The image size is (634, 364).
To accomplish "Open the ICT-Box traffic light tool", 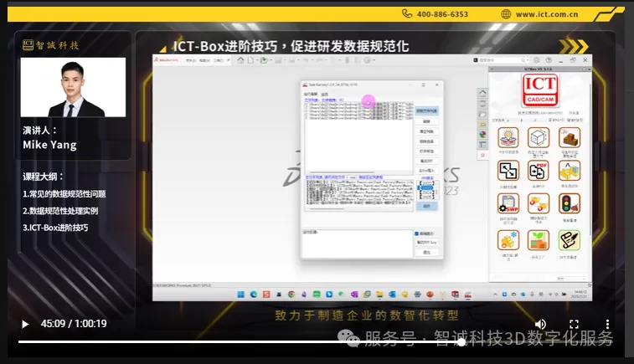I will tap(570, 203).
